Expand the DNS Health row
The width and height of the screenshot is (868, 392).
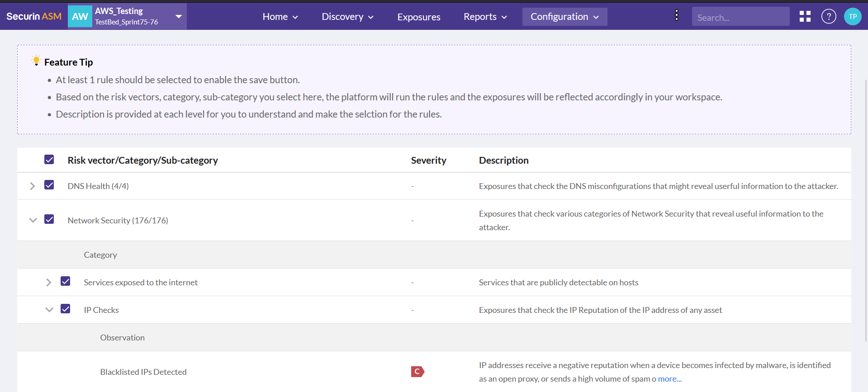click(33, 186)
